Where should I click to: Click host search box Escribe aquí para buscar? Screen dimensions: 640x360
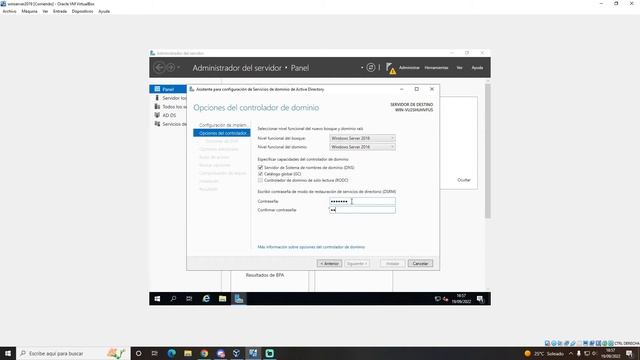click(73, 353)
